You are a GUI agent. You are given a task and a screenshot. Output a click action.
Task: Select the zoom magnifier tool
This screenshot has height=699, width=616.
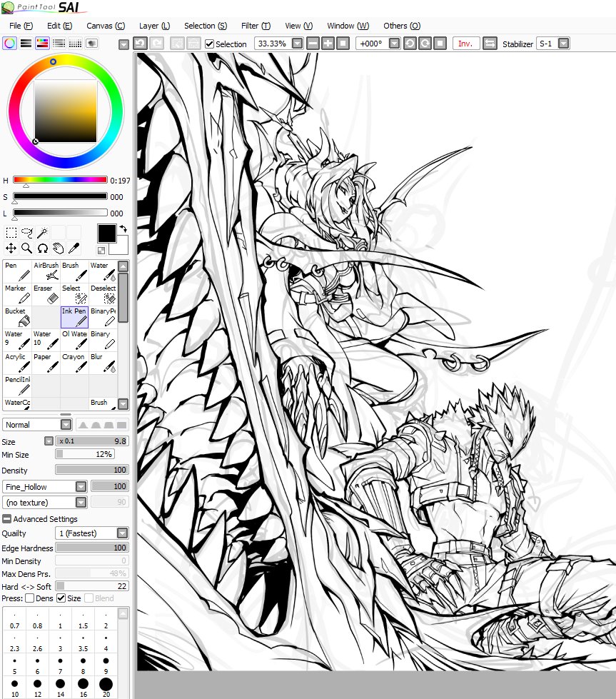coord(26,248)
